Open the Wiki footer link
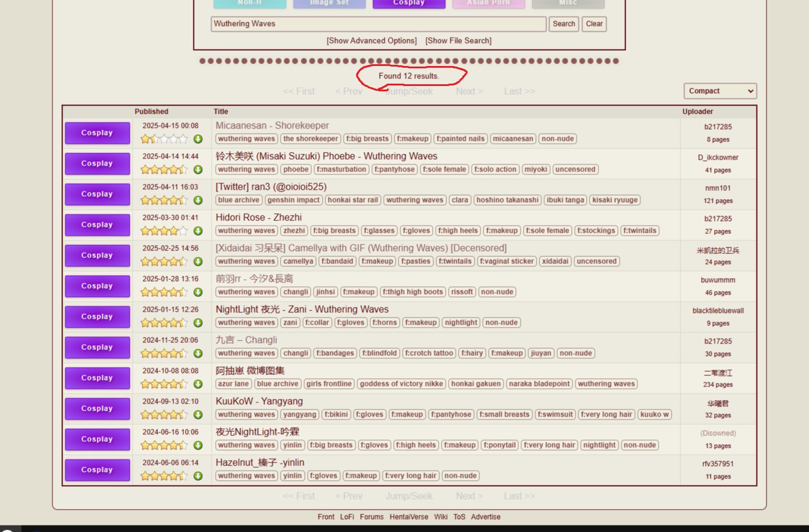Viewport: 809px width, 532px height. click(x=441, y=517)
